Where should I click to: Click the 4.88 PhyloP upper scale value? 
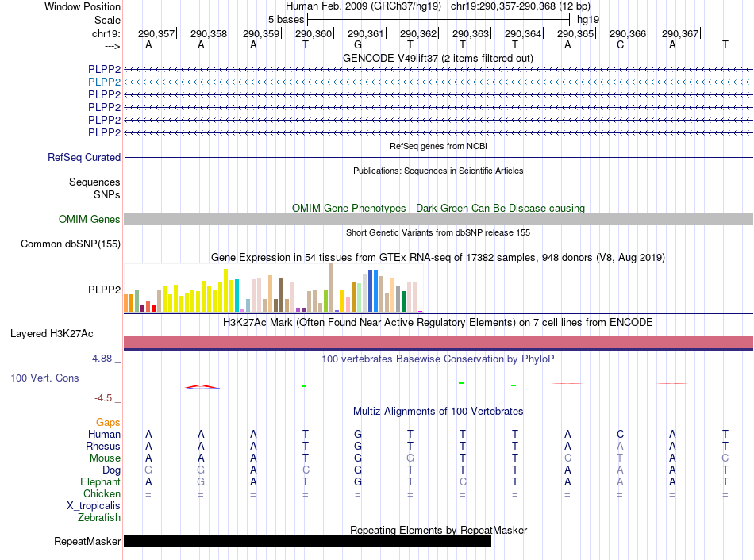click(x=102, y=358)
